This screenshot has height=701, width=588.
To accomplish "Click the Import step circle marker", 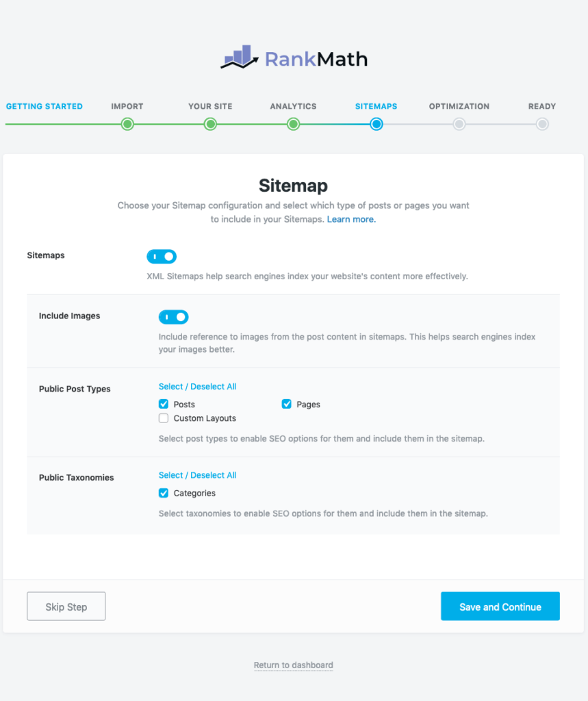I will [127, 125].
